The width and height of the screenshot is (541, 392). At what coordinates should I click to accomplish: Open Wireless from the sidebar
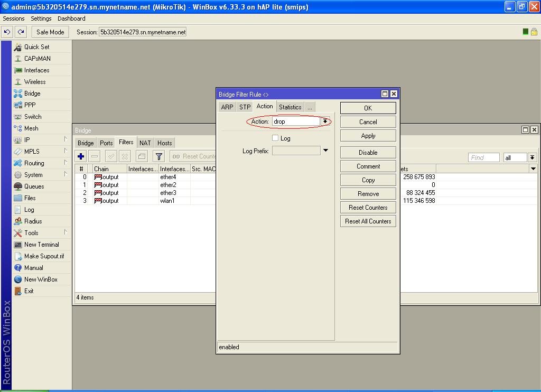coord(35,82)
